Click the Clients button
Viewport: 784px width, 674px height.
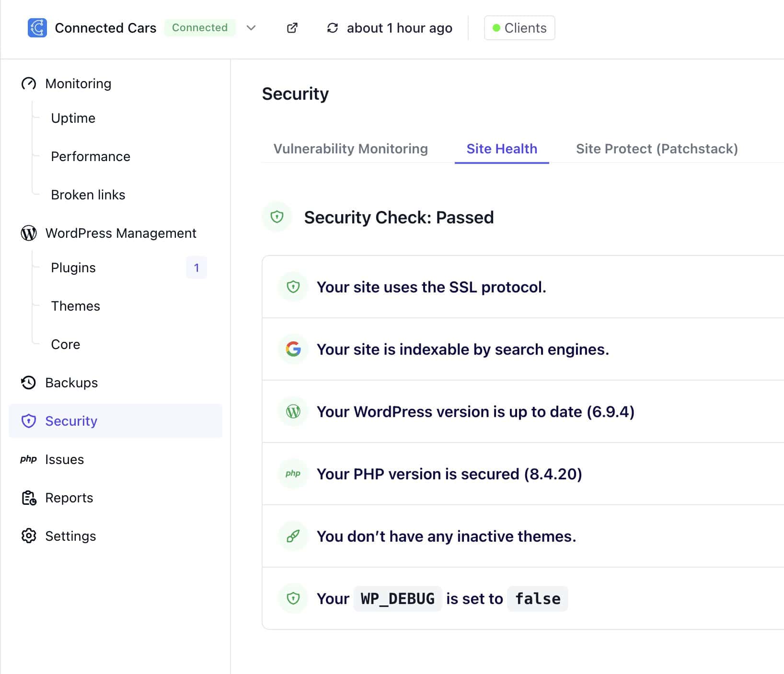click(519, 28)
